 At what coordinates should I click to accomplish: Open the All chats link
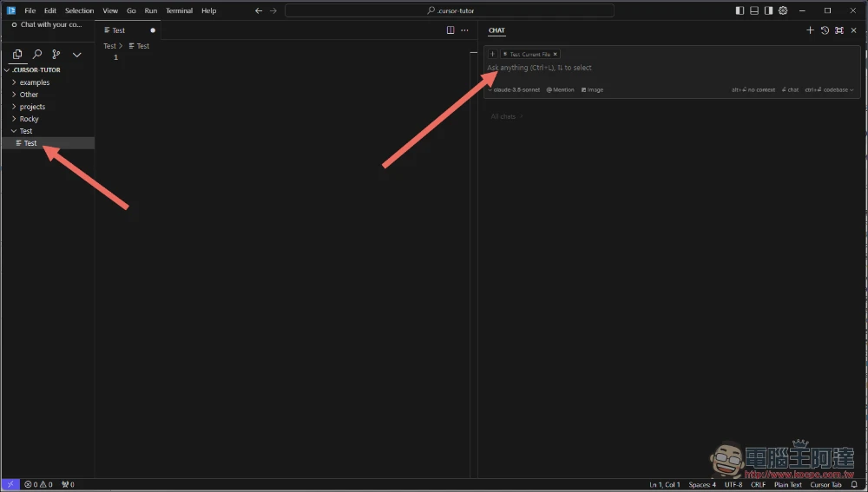click(507, 116)
